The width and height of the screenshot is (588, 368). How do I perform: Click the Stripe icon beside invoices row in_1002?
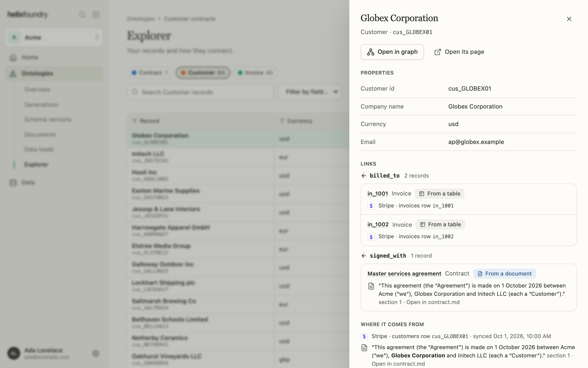[371, 237]
